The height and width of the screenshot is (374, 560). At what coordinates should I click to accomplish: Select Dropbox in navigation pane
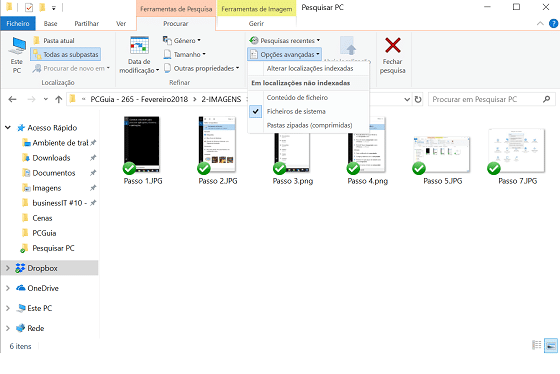coord(42,268)
